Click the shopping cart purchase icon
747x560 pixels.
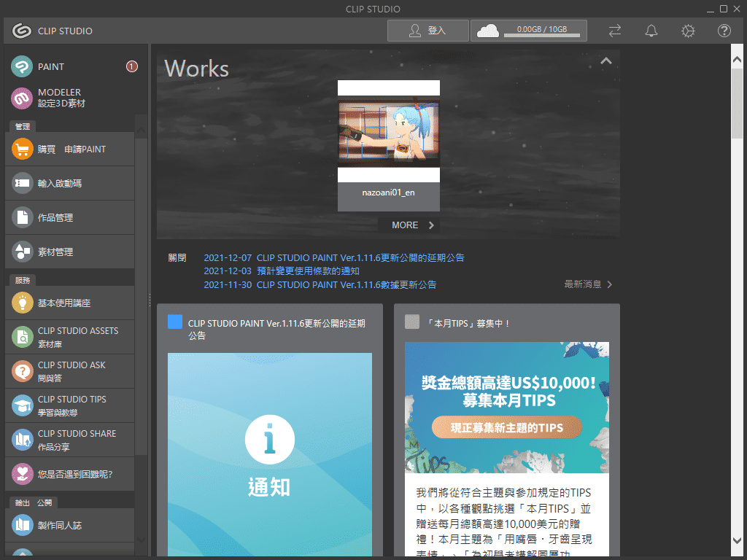(x=23, y=149)
